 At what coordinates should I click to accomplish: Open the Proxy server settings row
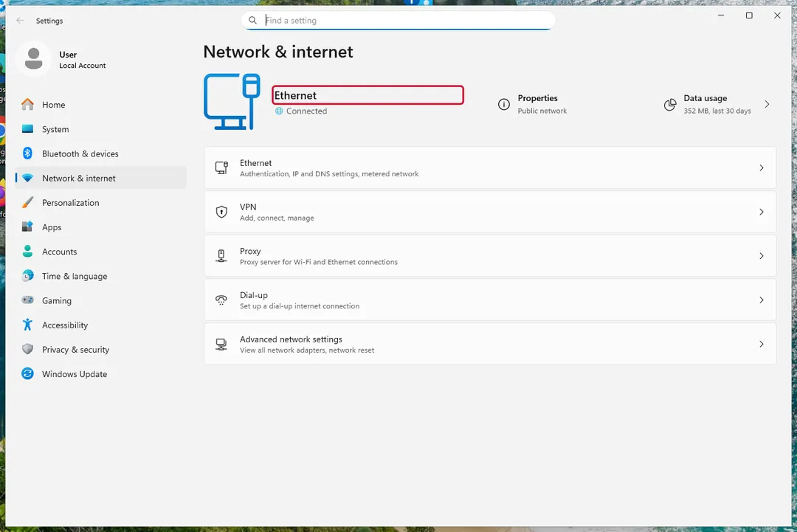click(490, 256)
